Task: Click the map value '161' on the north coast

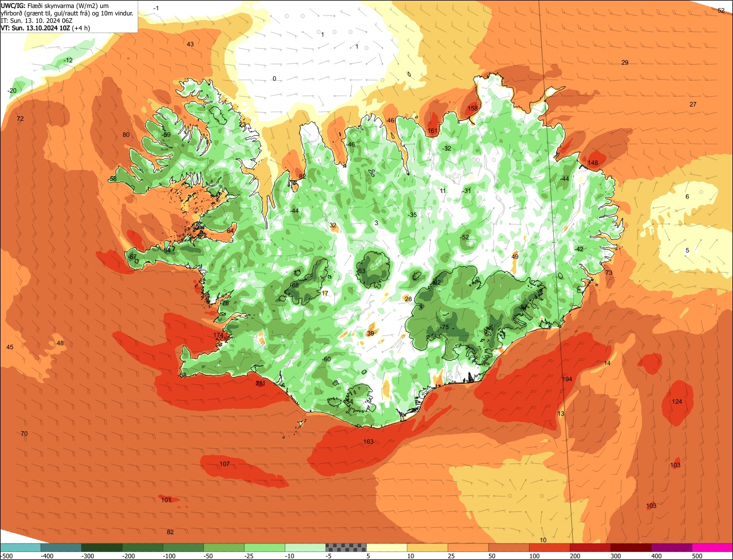Action: coord(432,131)
